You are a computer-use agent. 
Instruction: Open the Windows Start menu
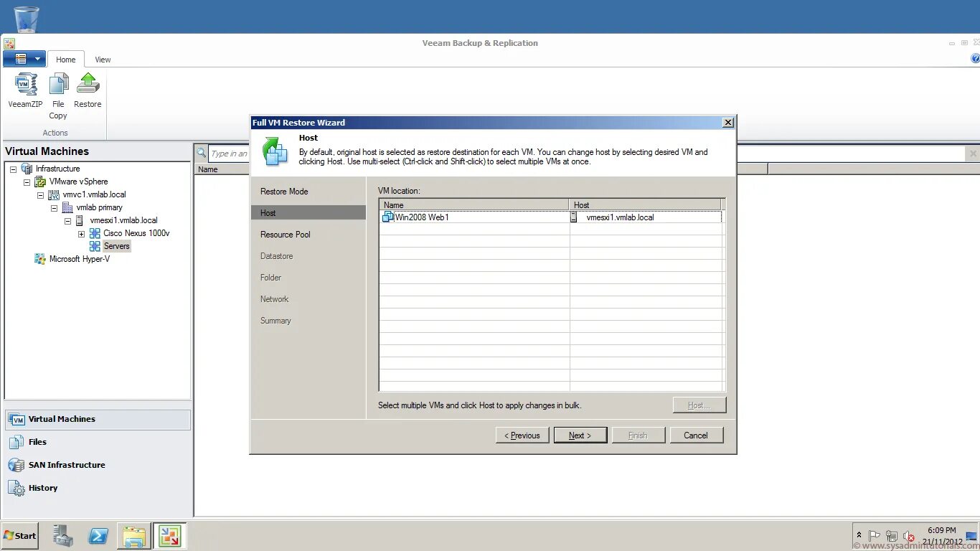(19, 535)
